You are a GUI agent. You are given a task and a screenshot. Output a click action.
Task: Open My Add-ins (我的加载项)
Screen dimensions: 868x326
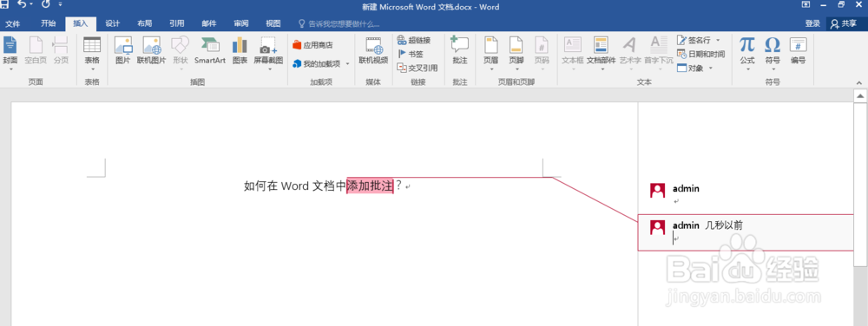pos(317,63)
